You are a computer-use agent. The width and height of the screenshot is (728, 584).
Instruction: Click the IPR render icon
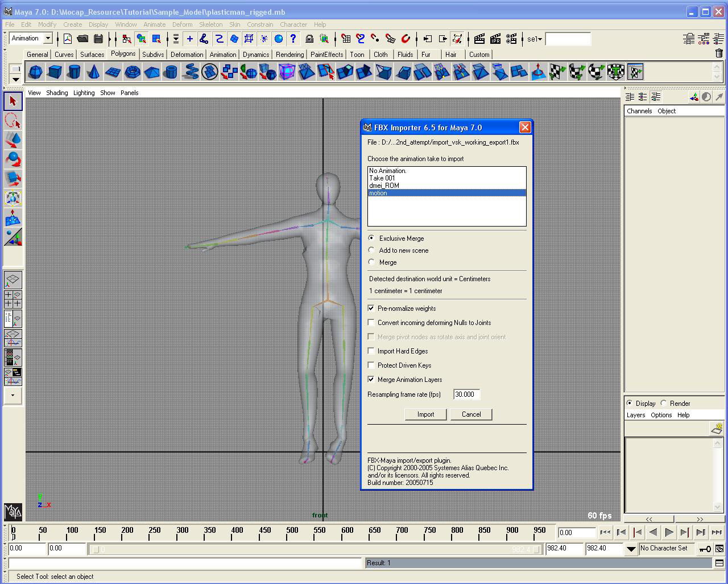[x=495, y=39]
